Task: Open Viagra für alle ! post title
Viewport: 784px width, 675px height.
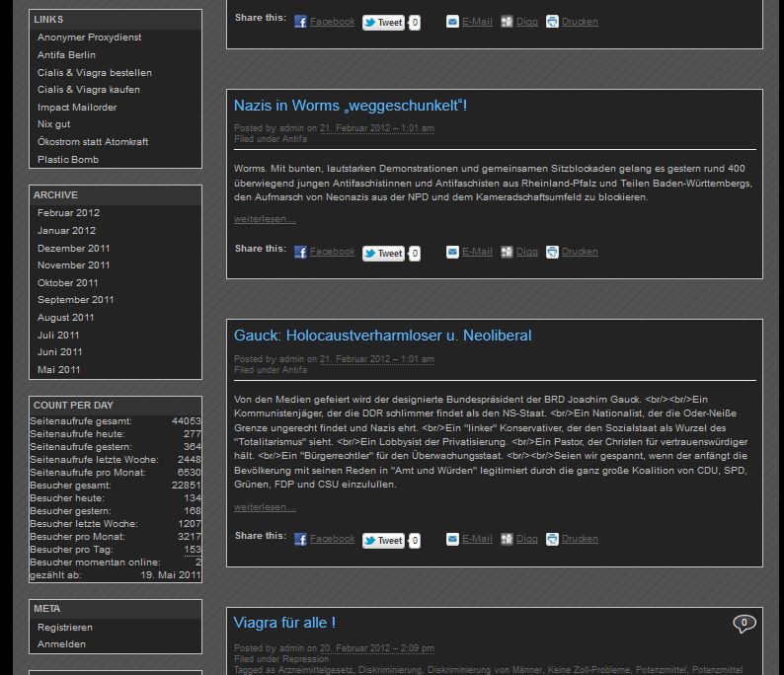Action: pos(284,623)
